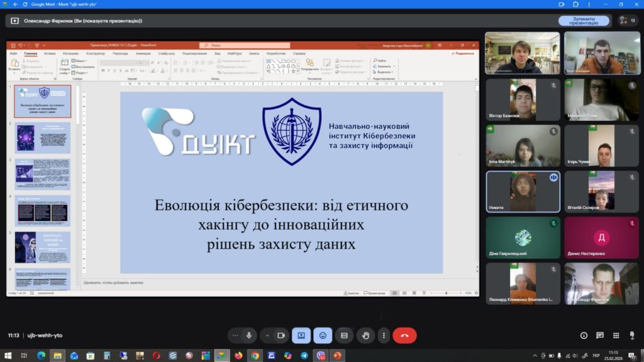This screenshot has height=362, width=644.
Task: Toggle the camera in Meet controls
Action: (x=281, y=336)
